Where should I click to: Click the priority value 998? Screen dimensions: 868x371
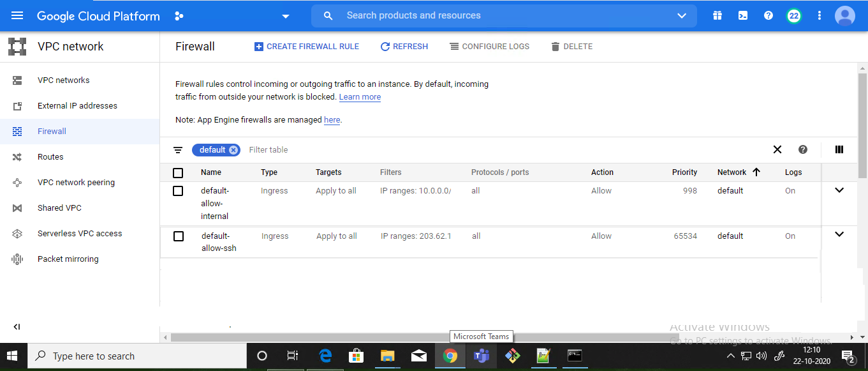click(x=689, y=191)
